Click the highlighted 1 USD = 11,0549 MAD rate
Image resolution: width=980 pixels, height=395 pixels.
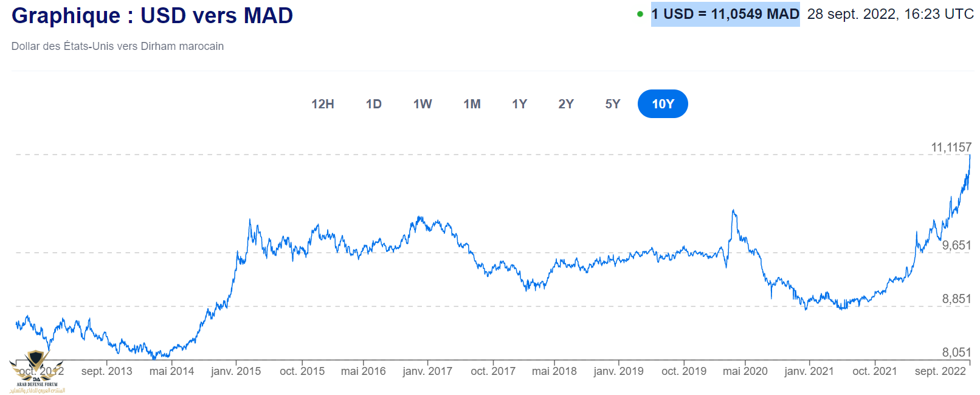(725, 14)
